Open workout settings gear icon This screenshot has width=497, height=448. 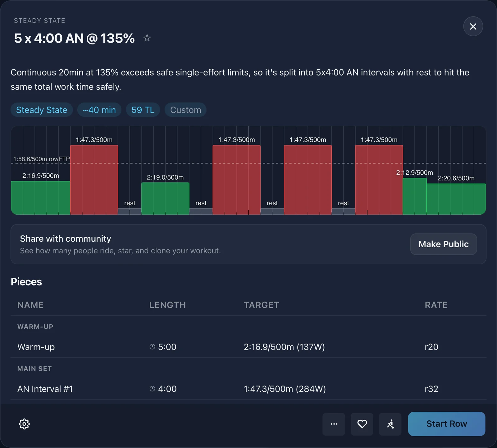coord(24,424)
